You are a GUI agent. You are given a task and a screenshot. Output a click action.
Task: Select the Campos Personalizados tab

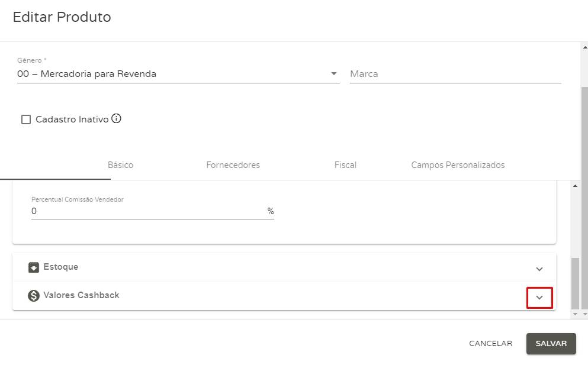tap(458, 165)
